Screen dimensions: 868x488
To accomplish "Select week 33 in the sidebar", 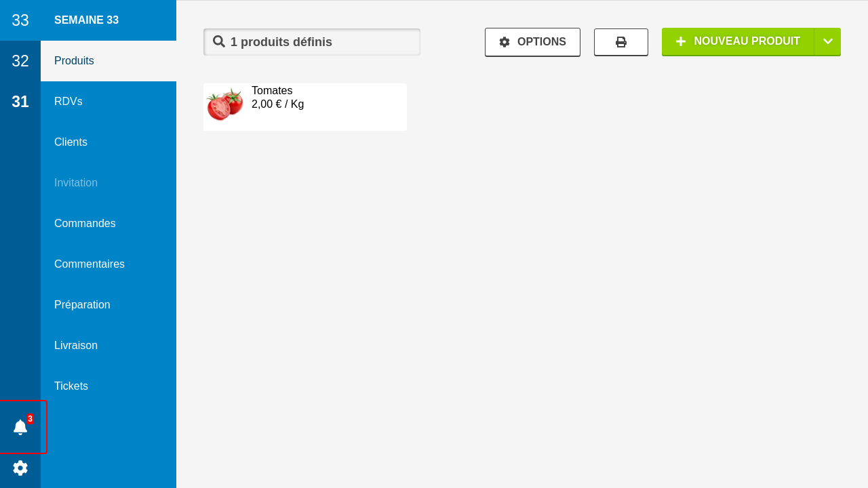I will 20,20.
